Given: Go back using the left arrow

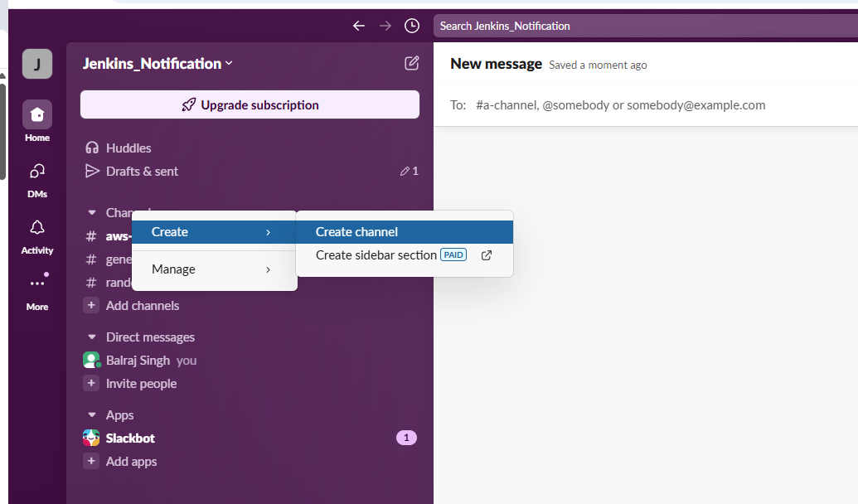Looking at the screenshot, I should [x=358, y=26].
